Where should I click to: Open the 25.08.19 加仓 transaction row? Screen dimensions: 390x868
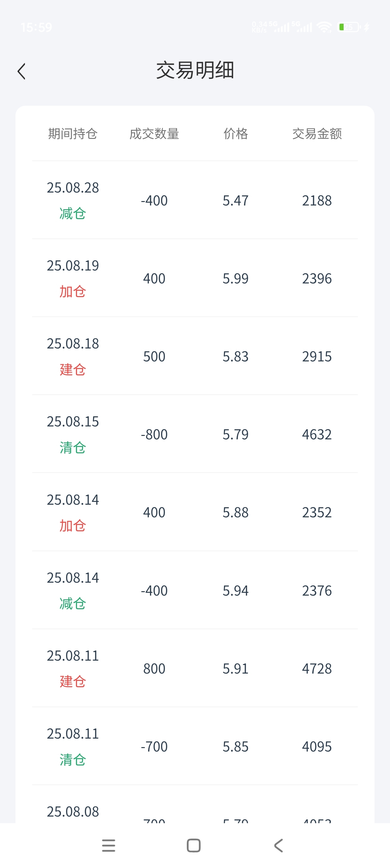click(195, 278)
